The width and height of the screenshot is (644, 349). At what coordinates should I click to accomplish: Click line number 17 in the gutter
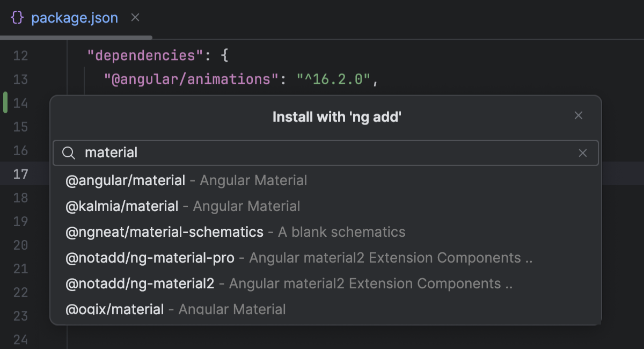point(20,174)
